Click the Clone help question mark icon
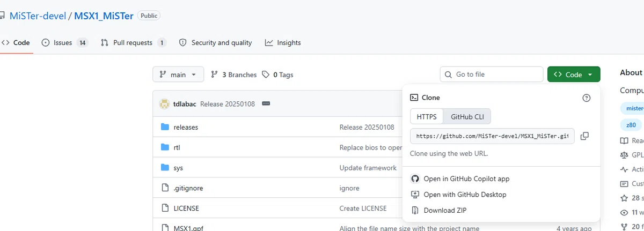The image size is (644, 231). 587,98
